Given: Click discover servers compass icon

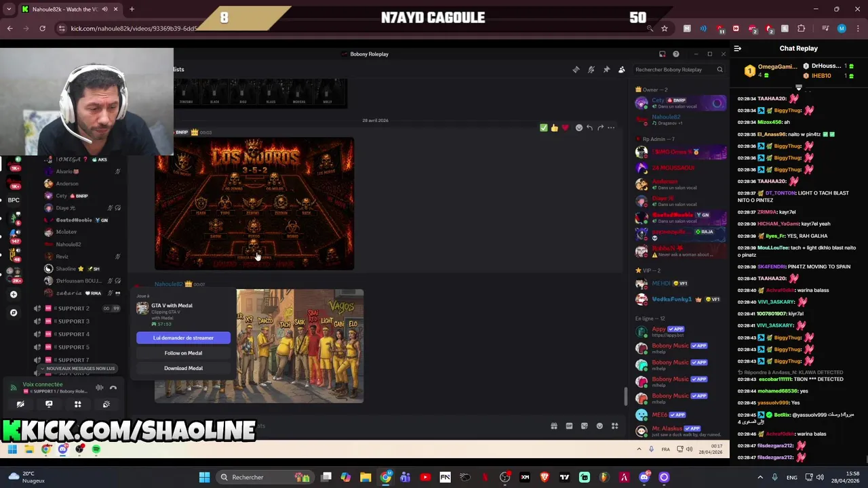Looking at the screenshot, I should [x=14, y=312].
